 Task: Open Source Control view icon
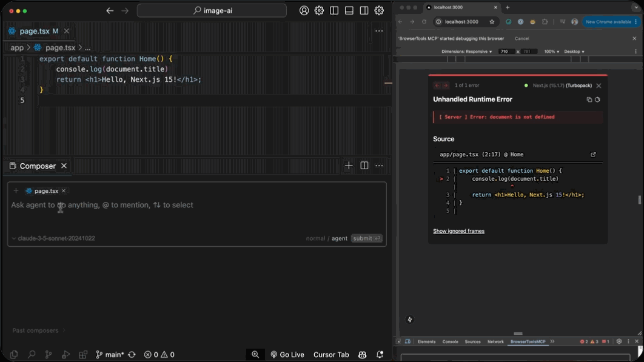(x=49, y=355)
